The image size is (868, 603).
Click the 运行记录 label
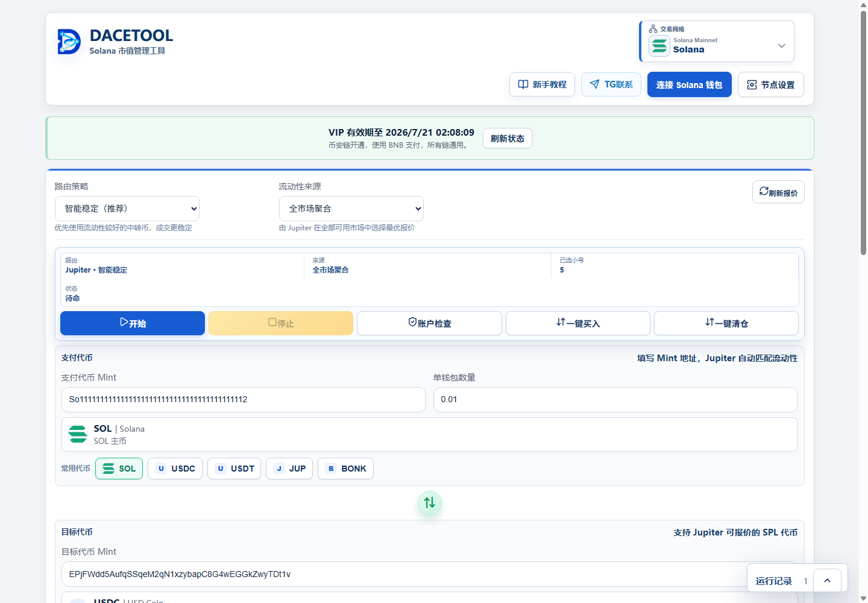tap(774, 581)
